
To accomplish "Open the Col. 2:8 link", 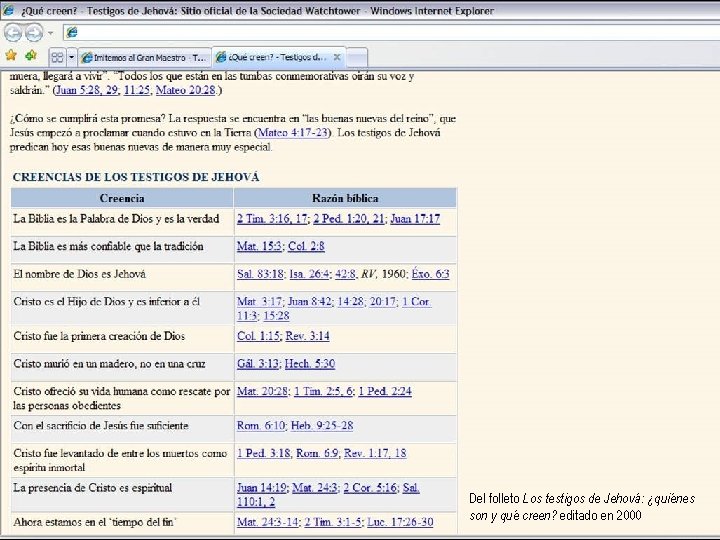I will [306, 246].
